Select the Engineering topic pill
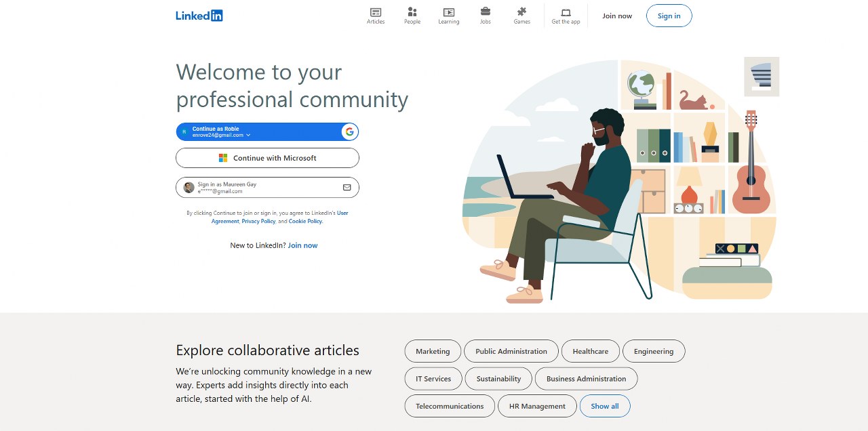This screenshot has width=868, height=431. tap(654, 351)
